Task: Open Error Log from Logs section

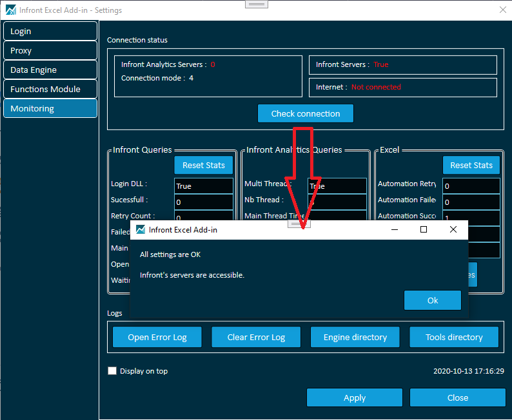Action: point(157,337)
